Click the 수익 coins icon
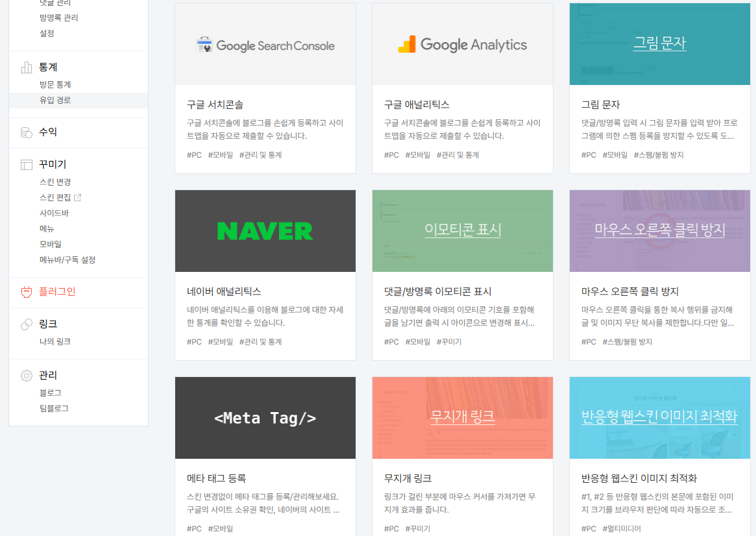 click(27, 132)
